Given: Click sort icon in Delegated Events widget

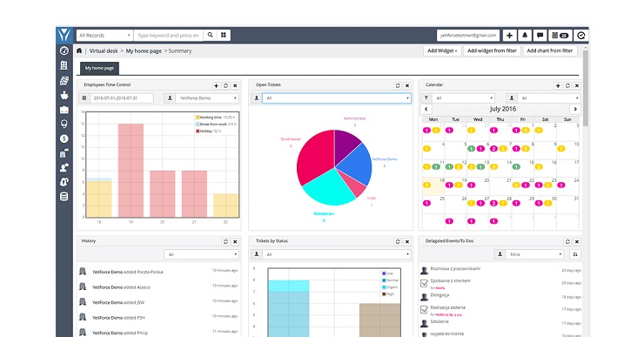Looking at the screenshot, I should 575,254.
